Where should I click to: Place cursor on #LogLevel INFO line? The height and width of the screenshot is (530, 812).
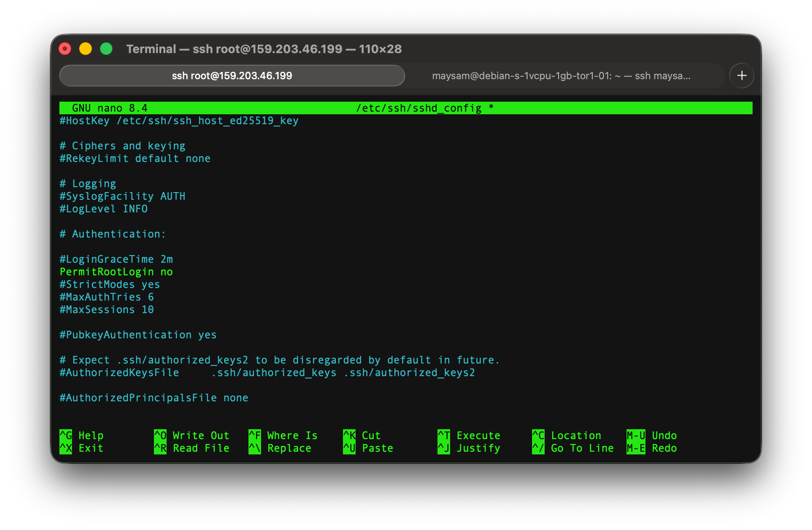coord(104,209)
